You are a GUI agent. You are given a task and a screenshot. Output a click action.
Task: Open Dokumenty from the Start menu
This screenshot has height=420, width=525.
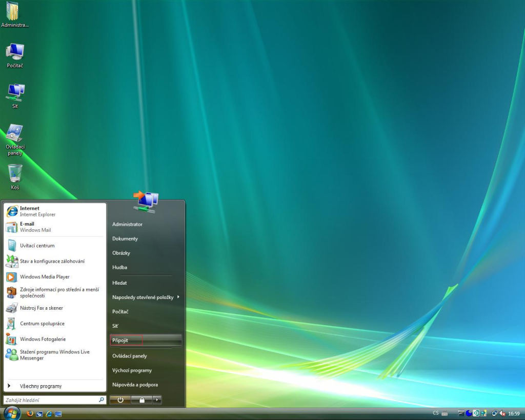tap(125, 238)
